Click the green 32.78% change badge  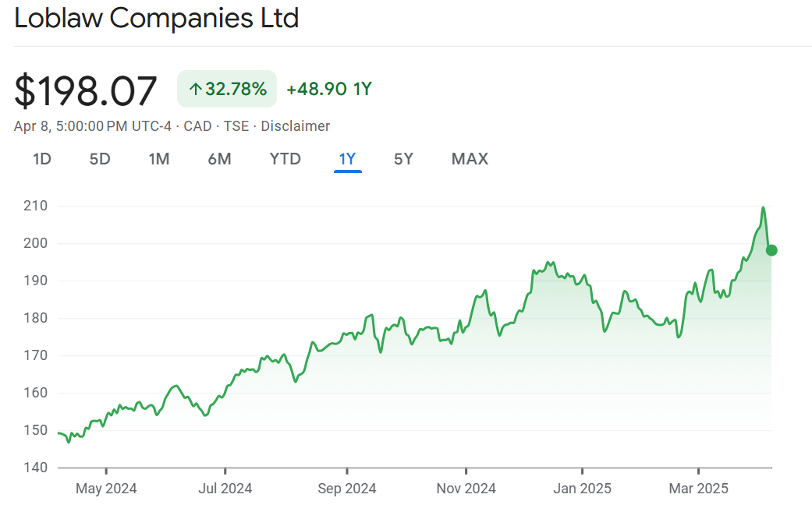(227, 89)
